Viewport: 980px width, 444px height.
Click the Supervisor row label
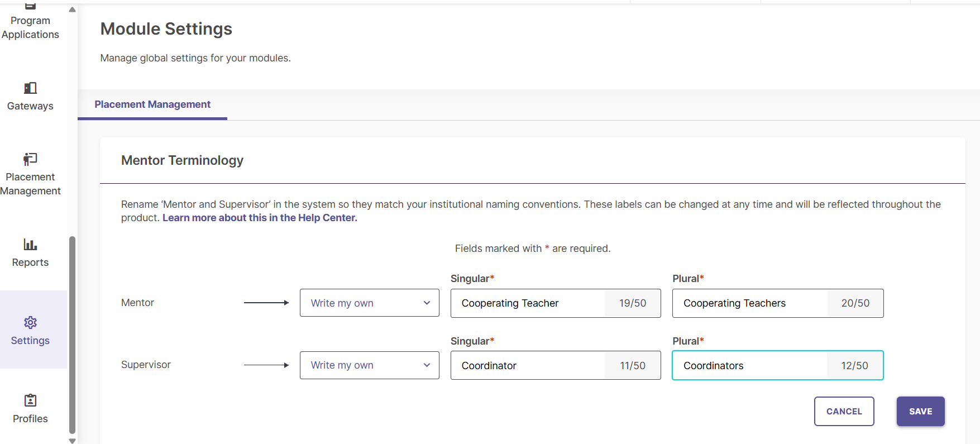click(x=146, y=365)
